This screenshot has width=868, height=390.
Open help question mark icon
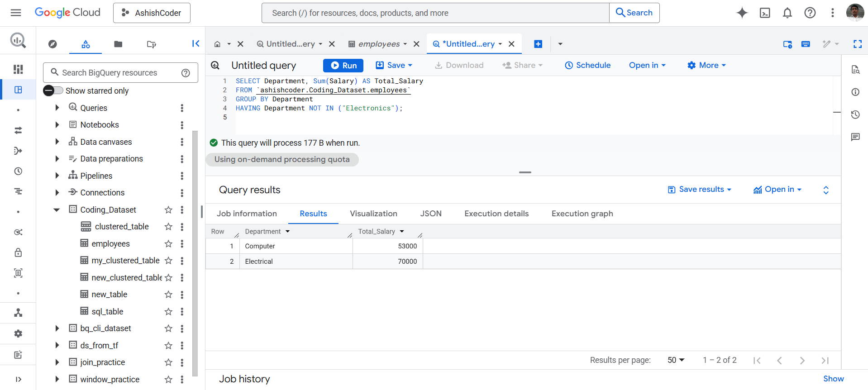click(x=810, y=13)
